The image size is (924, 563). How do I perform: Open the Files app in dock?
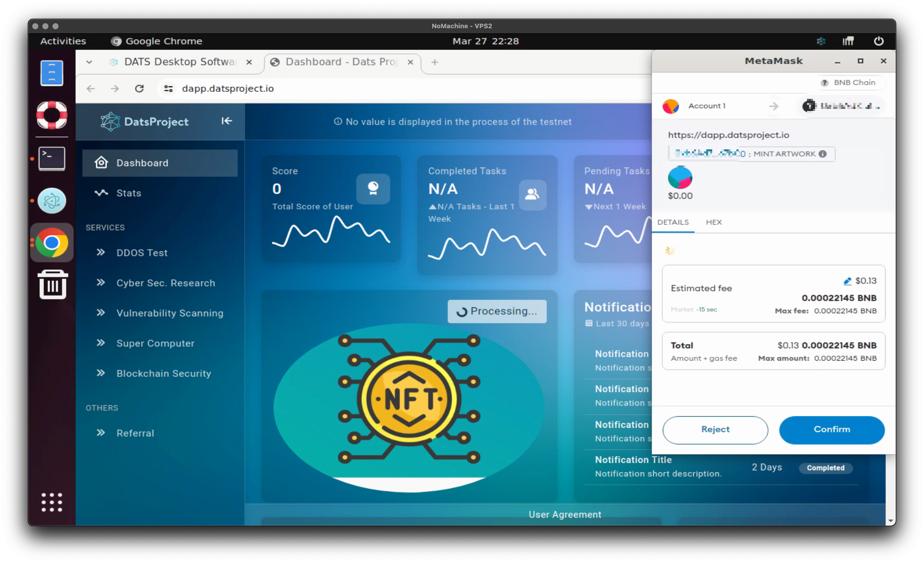click(51, 73)
